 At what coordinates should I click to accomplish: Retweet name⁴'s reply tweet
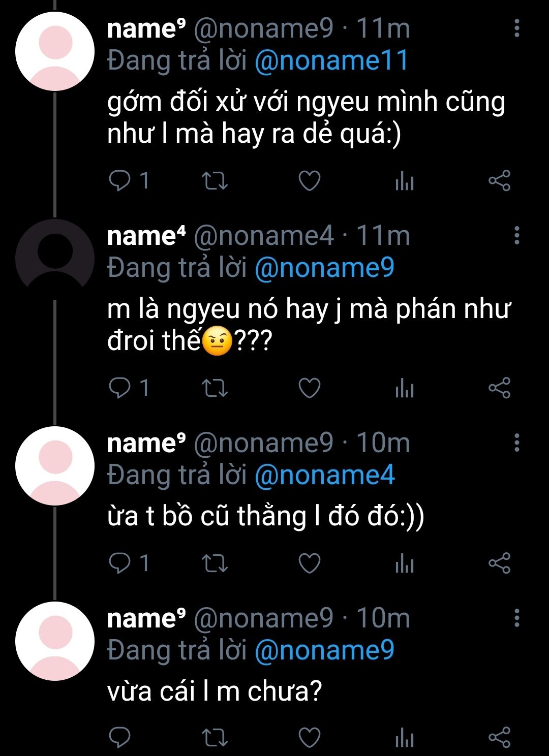pyautogui.click(x=215, y=388)
